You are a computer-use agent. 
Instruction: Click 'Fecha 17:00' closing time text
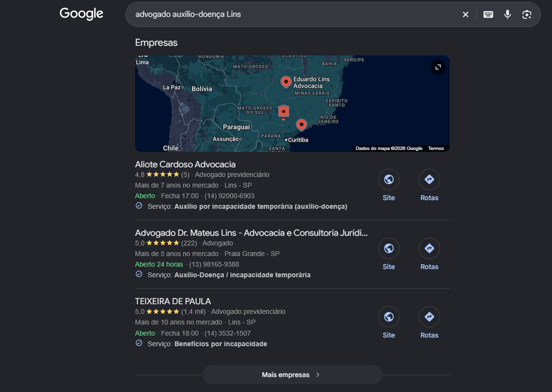pyautogui.click(x=179, y=196)
